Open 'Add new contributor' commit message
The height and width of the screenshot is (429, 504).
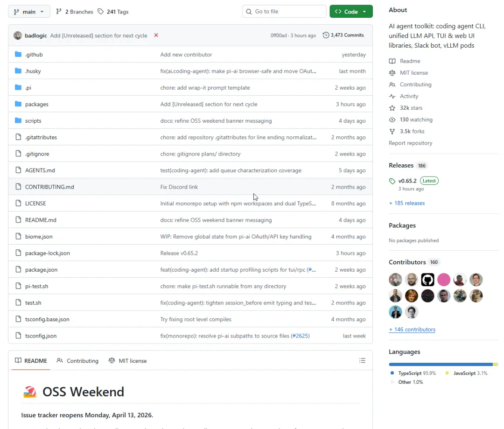pos(186,55)
